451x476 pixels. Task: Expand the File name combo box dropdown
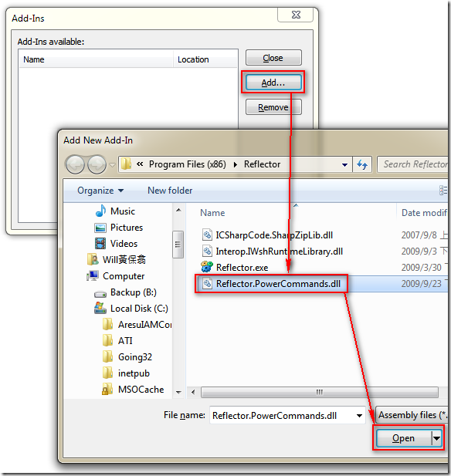[359, 415]
